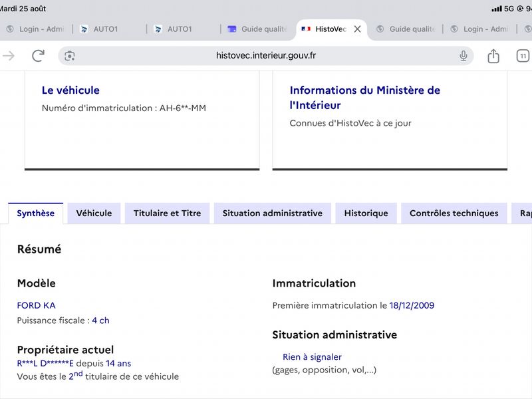532x399 pixels.
Task: Click the right Guide qualité tab globe icon
Action: 380,29
